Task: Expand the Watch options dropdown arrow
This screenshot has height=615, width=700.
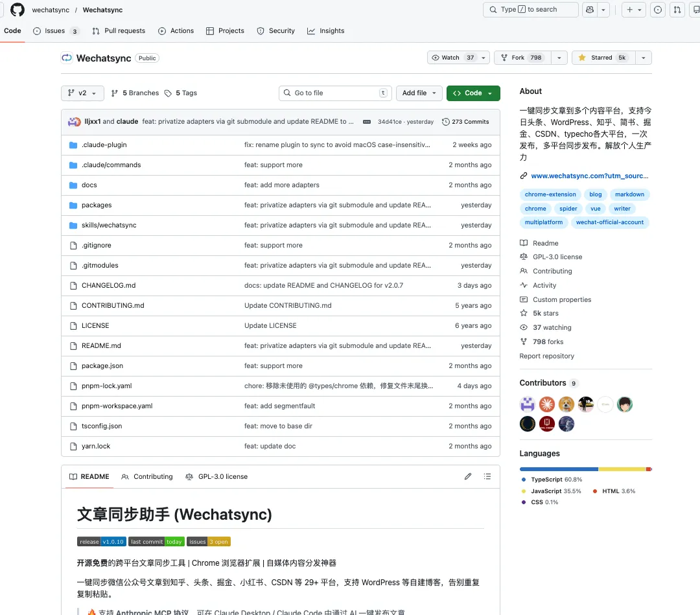Action: (x=484, y=58)
